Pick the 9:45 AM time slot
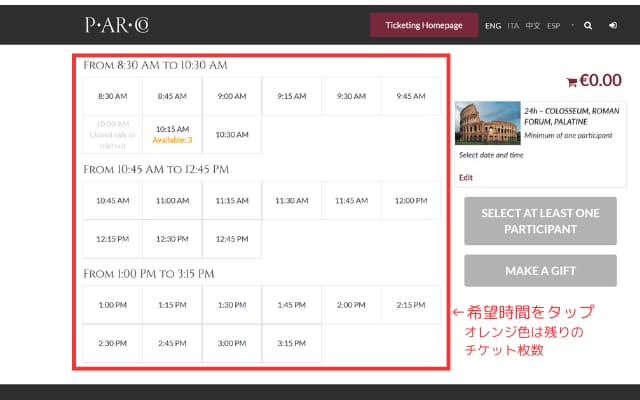The width and height of the screenshot is (640, 400). tap(410, 96)
